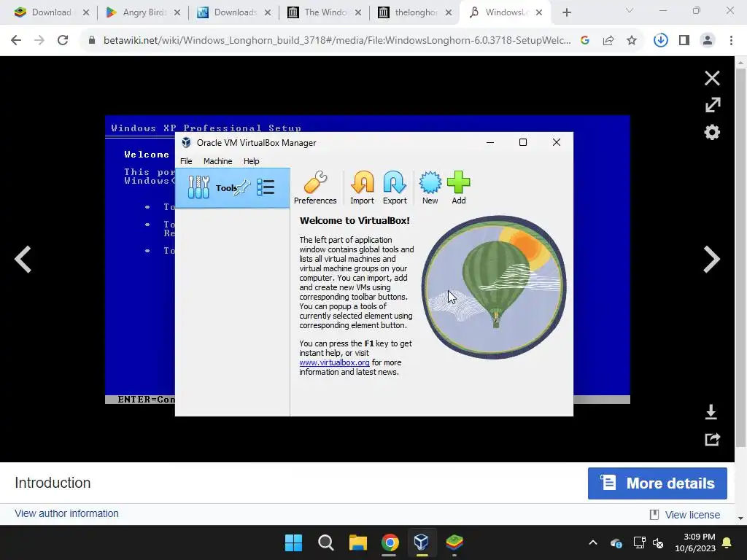Bookmark this page with star

point(632,41)
